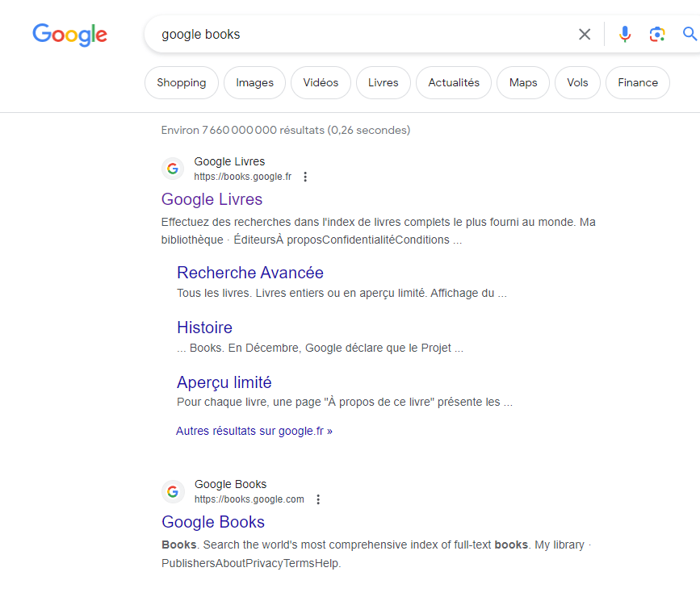Viewport: 700px width, 601px height.
Task: Open the Google Livres result title
Action: coord(212,199)
